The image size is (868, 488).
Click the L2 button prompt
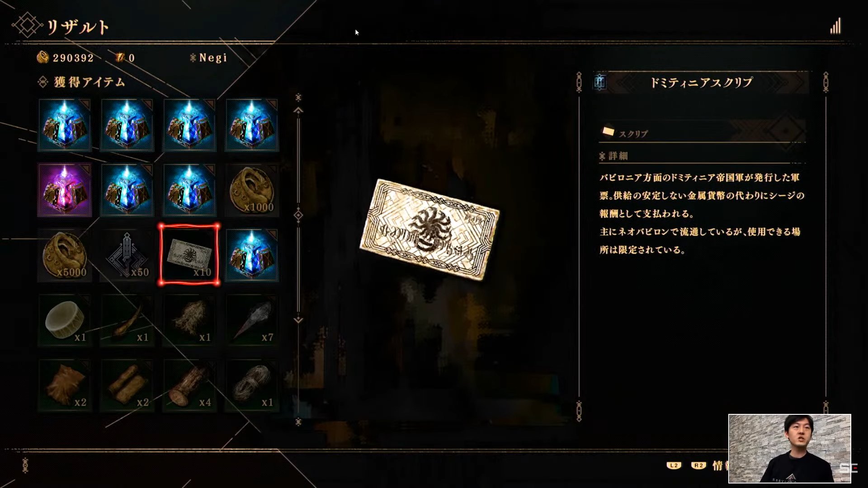click(674, 465)
